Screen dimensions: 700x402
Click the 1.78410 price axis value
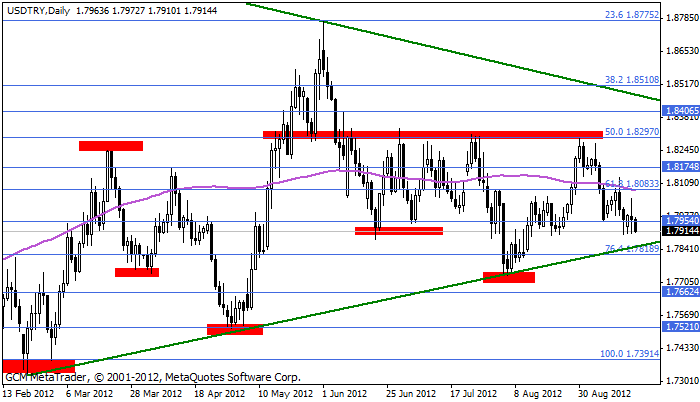(x=682, y=249)
